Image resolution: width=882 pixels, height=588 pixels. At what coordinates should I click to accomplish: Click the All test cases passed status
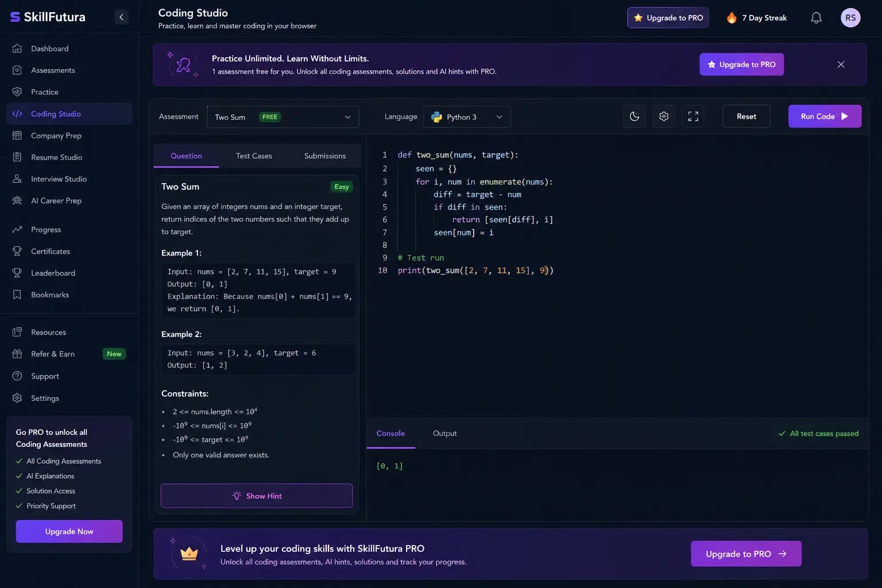pyautogui.click(x=818, y=434)
